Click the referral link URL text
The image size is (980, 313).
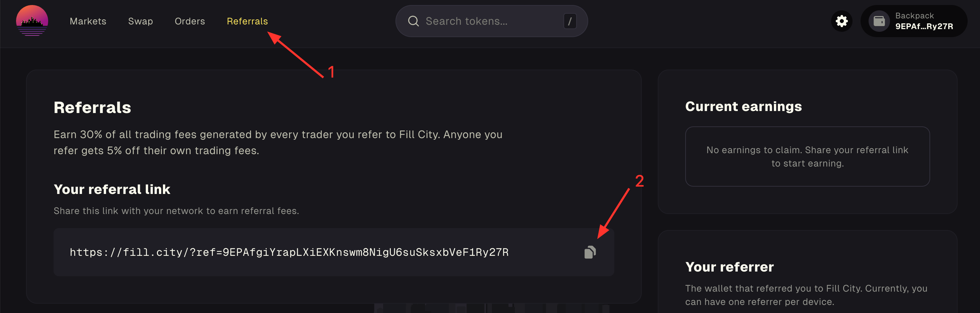click(289, 252)
